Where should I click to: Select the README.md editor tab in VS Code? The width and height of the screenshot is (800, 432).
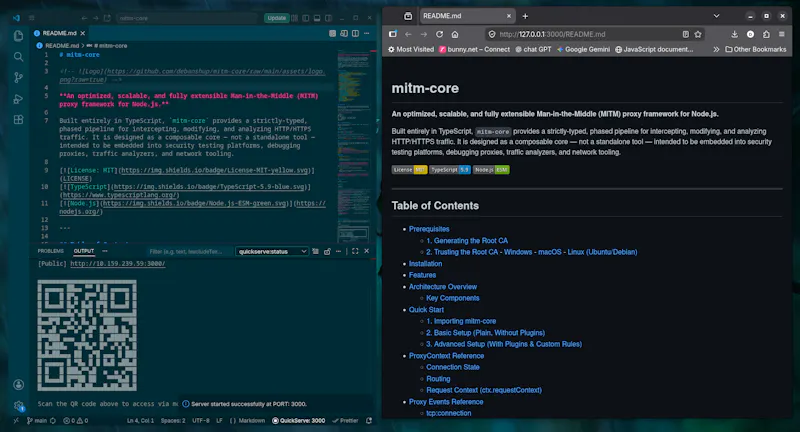click(59, 33)
